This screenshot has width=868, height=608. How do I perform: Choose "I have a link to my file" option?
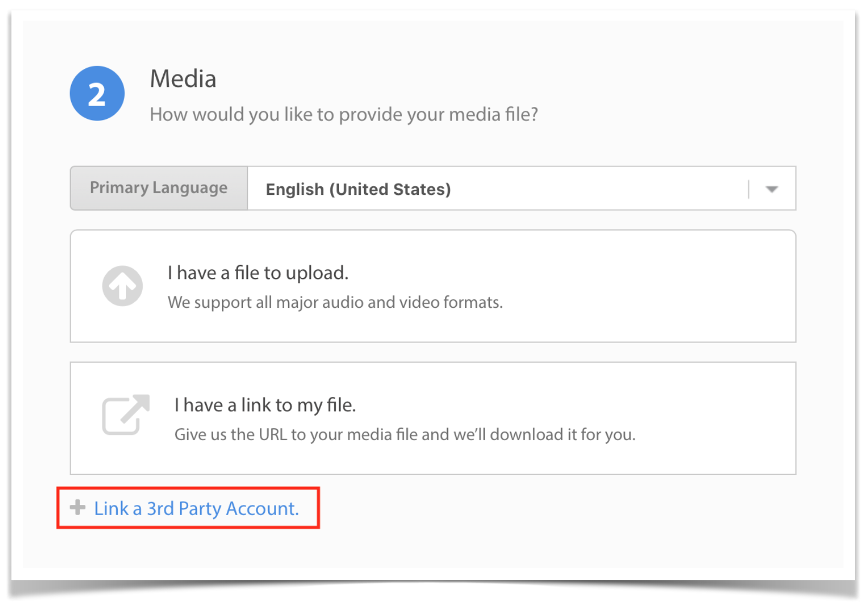tap(433, 418)
